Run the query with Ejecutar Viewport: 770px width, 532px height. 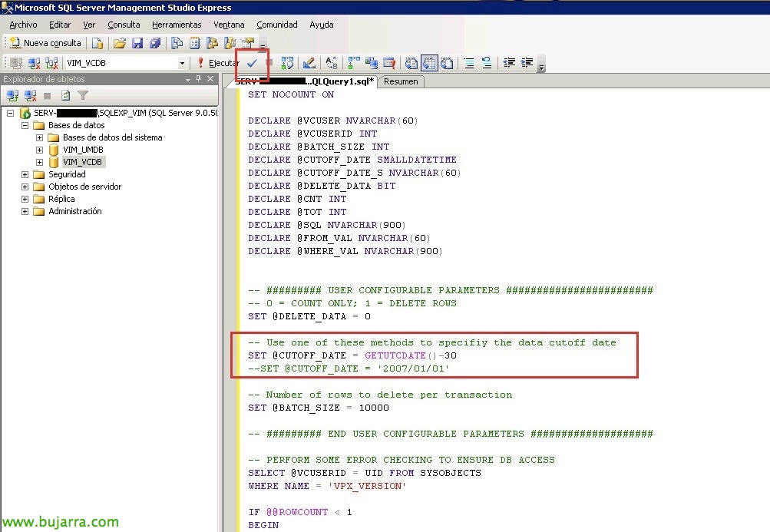[x=217, y=63]
